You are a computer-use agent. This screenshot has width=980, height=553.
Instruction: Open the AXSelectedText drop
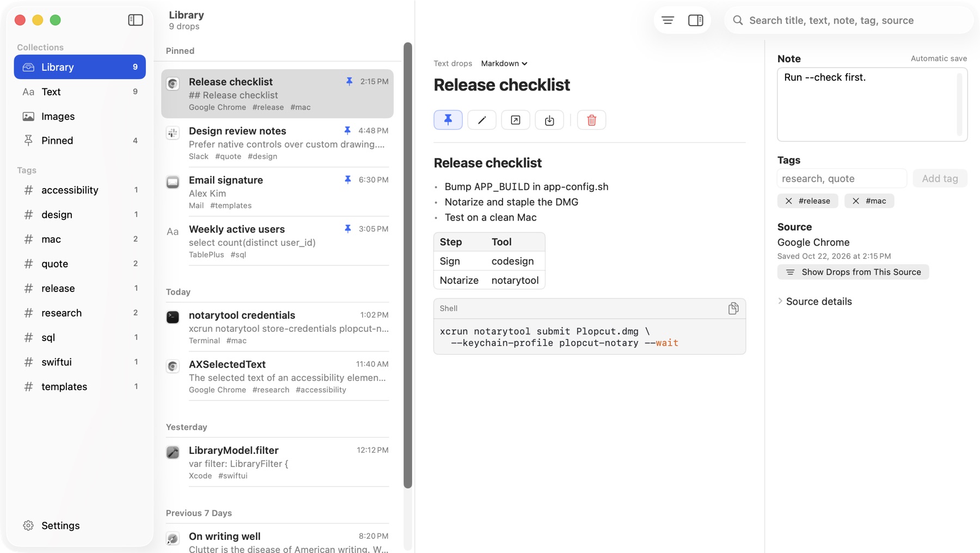coord(278,376)
